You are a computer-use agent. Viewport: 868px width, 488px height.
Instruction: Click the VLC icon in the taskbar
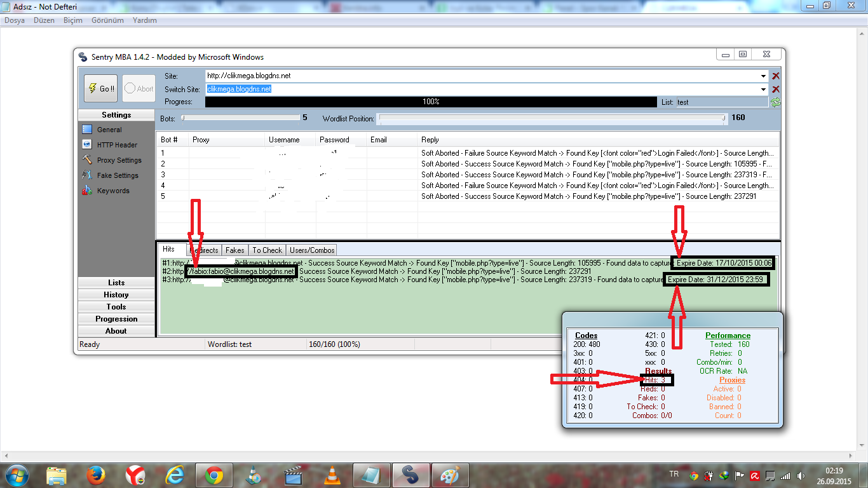click(331, 475)
